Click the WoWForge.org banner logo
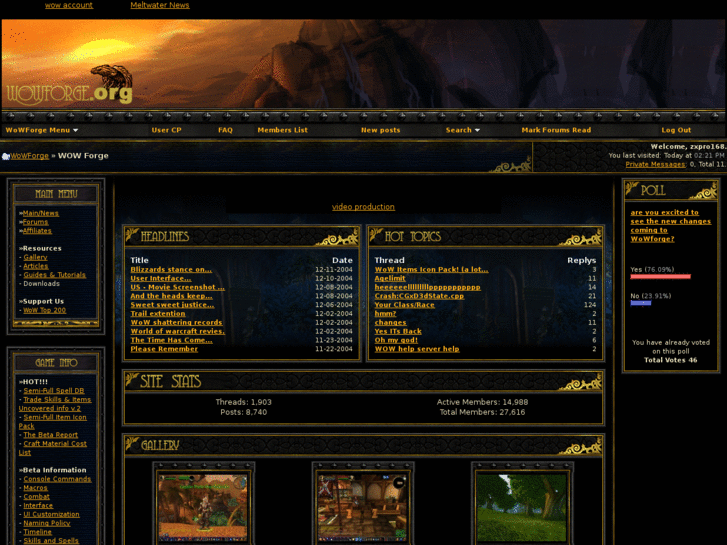The height and width of the screenshot is (545, 727). point(70,86)
